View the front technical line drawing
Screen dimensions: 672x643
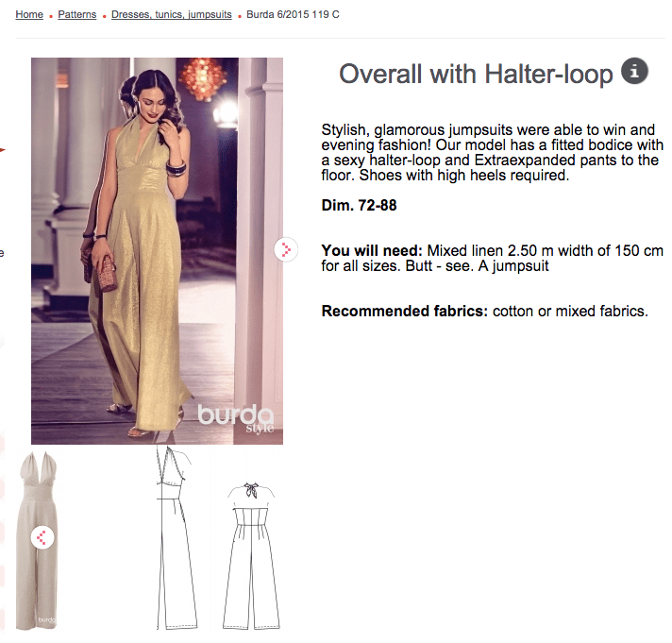click(x=176, y=538)
